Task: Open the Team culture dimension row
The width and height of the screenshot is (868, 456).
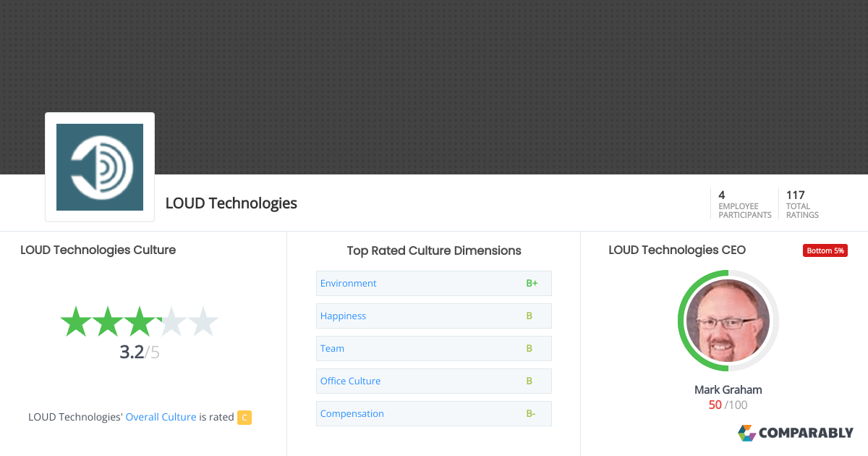Action: coord(434,348)
